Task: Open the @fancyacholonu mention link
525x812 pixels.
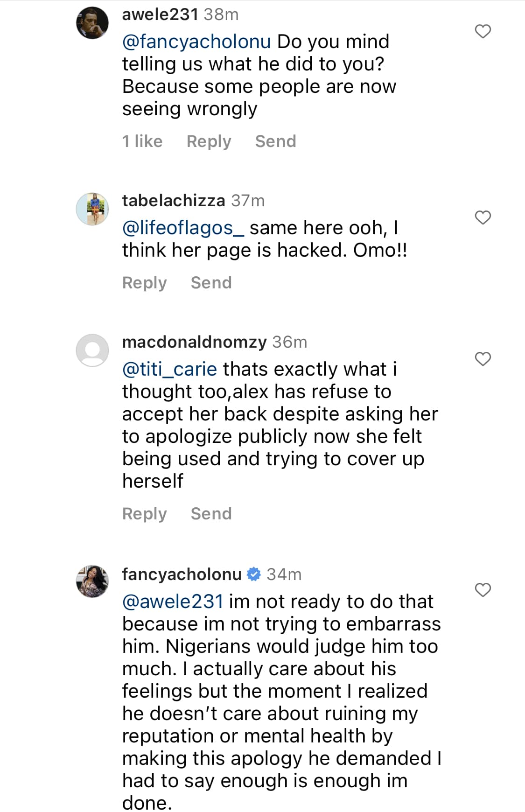Action: tap(196, 42)
